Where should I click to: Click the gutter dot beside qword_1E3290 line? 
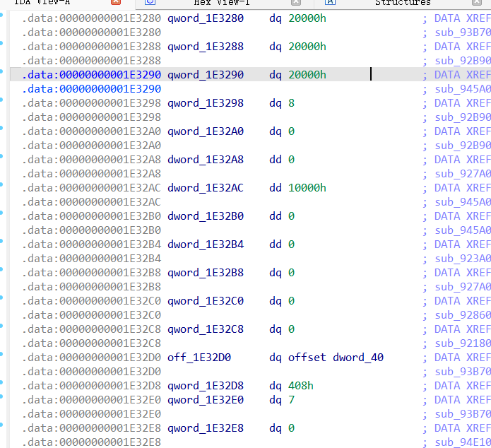[x=4, y=74]
